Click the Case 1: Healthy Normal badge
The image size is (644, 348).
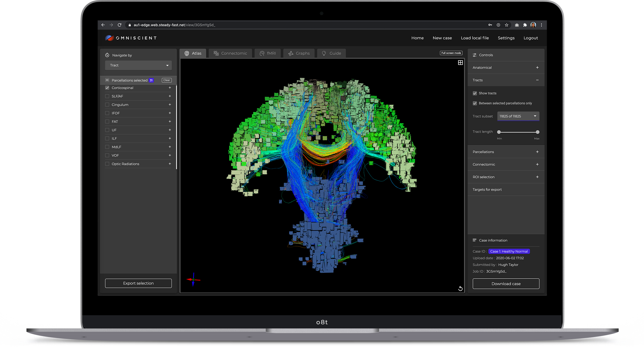pos(509,251)
